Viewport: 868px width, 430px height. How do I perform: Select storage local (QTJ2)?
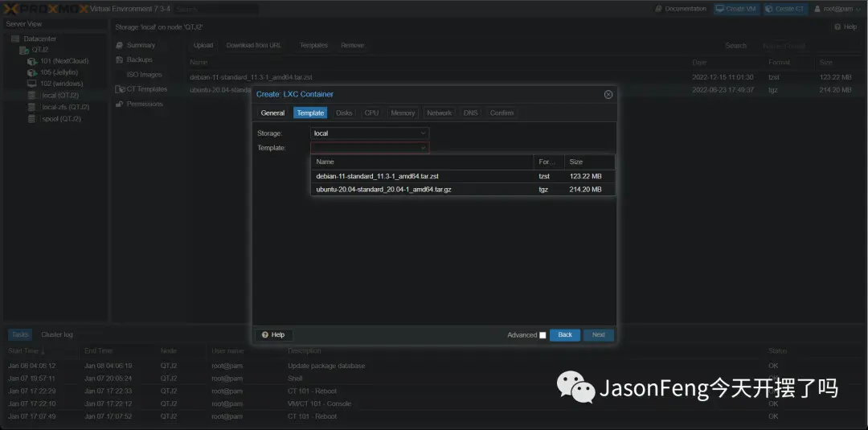59,95
